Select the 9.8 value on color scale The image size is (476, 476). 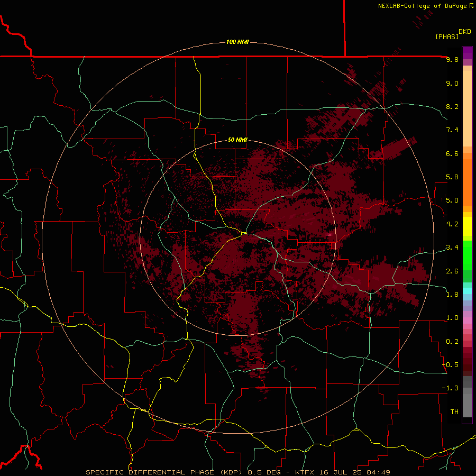pos(452,59)
